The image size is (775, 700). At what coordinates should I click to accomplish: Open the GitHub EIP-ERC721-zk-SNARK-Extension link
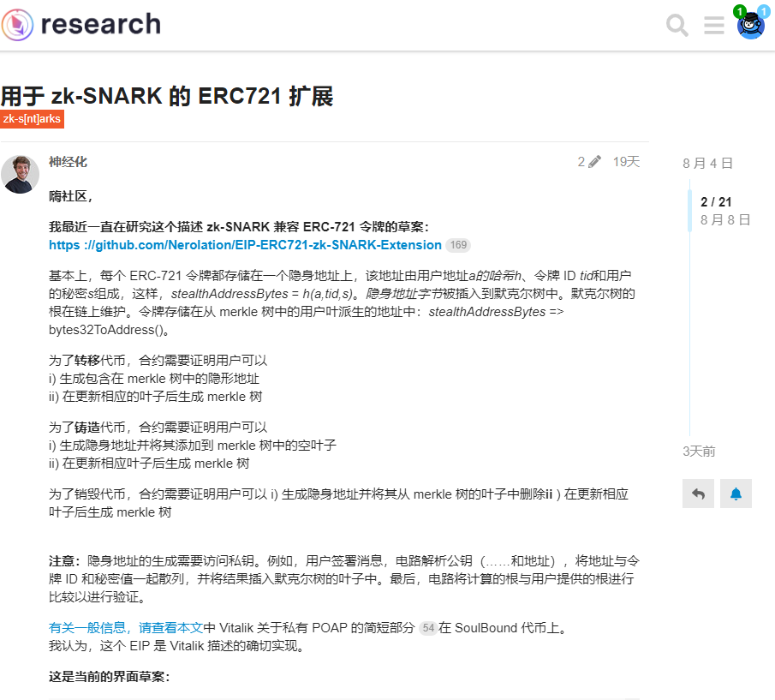[245, 245]
